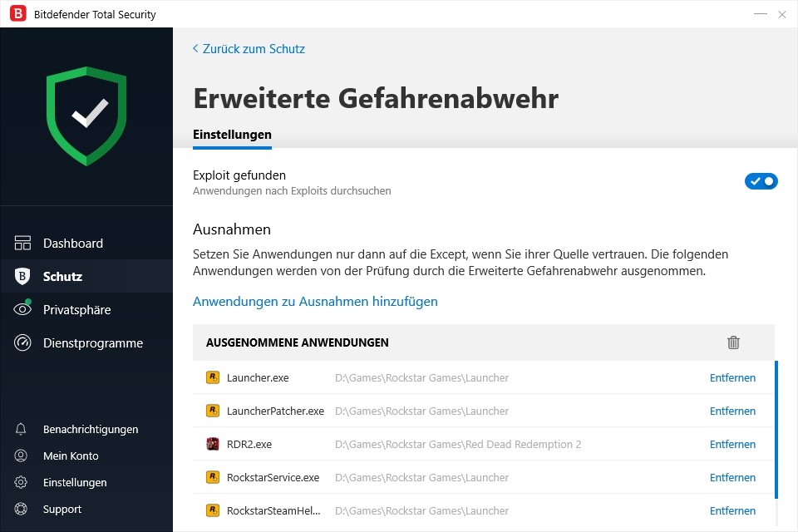Click Anwendungen zu Ausnahmen hinzufügen link
Image resolution: width=798 pixels, height=532 pixels.
click(315, 302)
